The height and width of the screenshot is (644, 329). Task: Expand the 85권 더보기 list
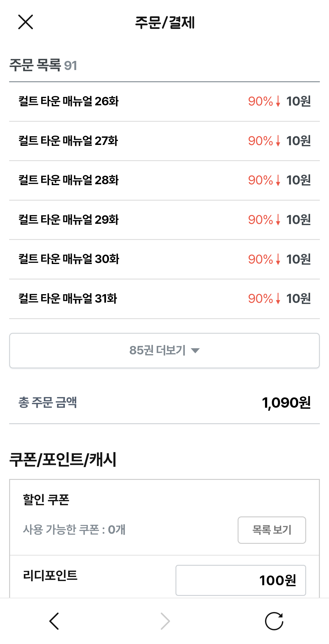pyautogui.click(x=158, y=350)
